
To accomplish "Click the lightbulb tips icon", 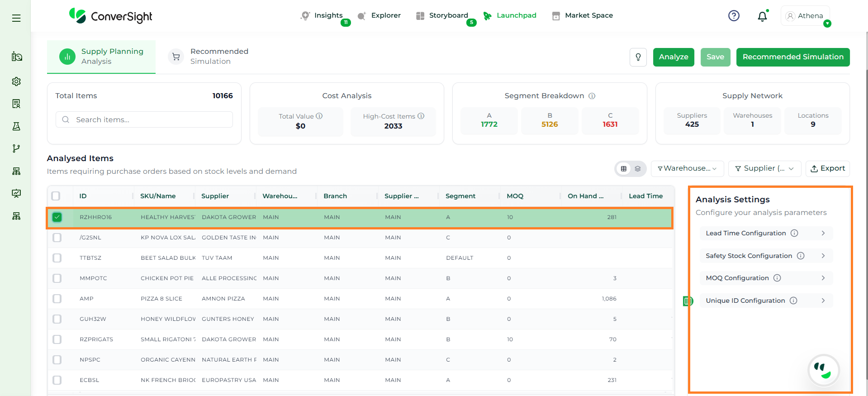I will [638, 57].
